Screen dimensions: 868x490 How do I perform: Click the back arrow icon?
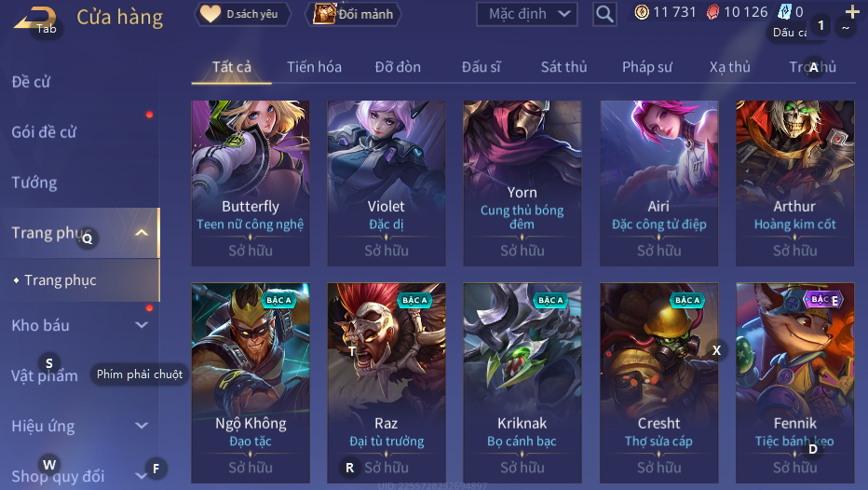[x=34, y=18]
